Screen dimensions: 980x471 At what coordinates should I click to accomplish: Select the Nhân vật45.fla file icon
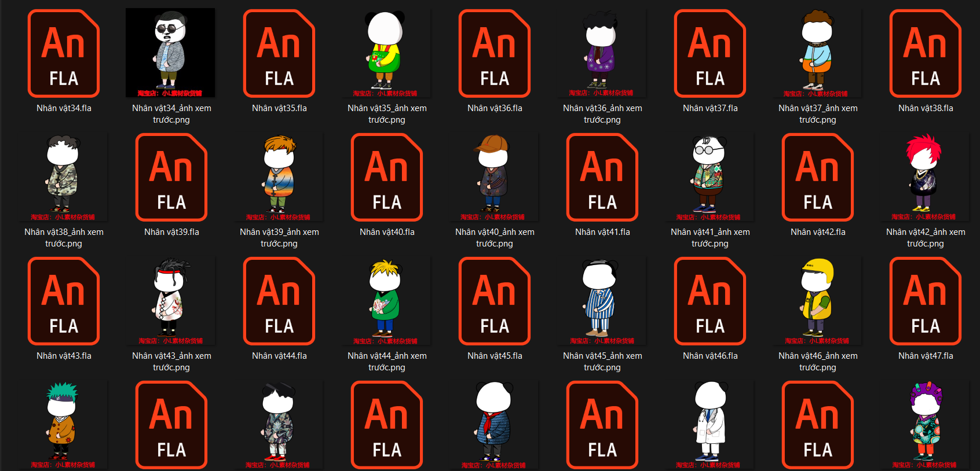click(x=495, y=301)
